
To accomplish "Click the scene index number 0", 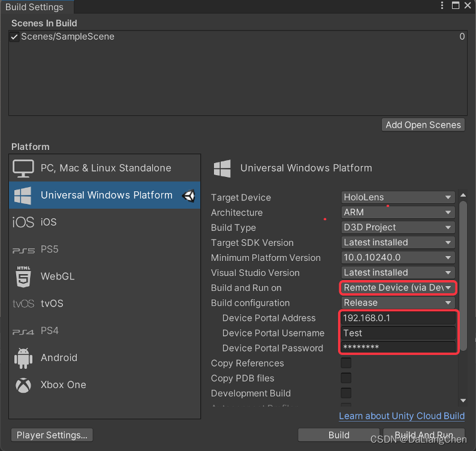I will [x=462, y=37].
